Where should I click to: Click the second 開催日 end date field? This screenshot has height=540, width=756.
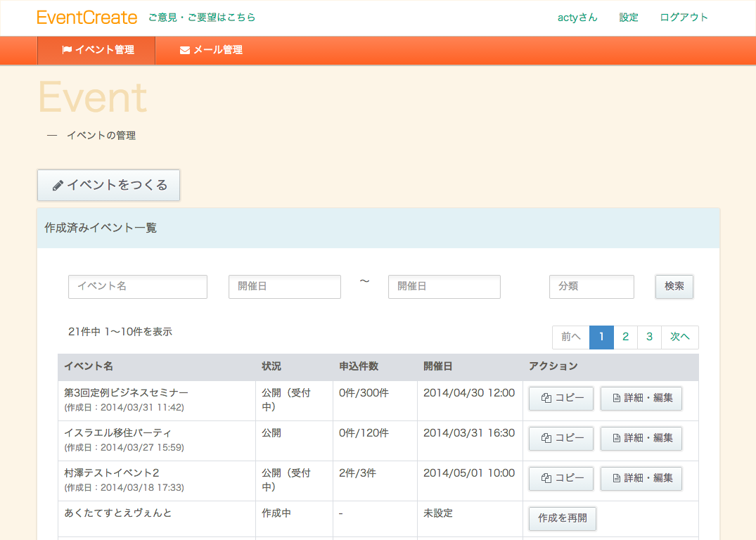(x=444, y=287)
